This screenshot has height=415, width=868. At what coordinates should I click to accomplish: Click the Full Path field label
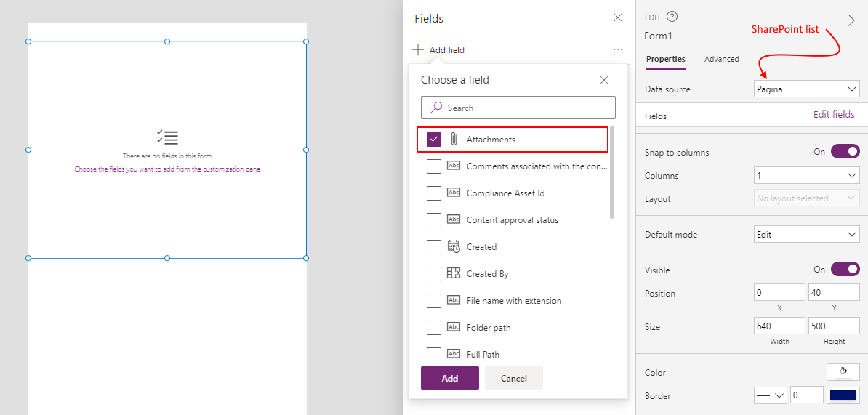click(483, 354)
